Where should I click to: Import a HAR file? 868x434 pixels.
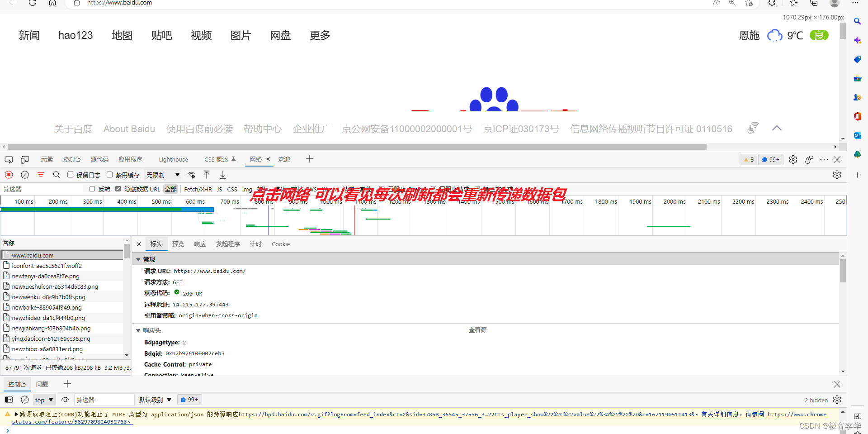[x=207, y=175]
